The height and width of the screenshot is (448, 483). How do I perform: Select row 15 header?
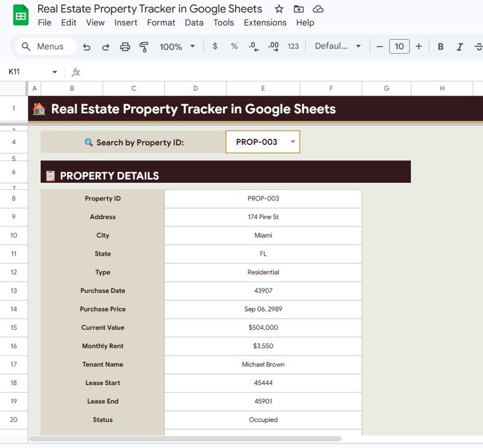pyautogui.click(x=14, y=328)
